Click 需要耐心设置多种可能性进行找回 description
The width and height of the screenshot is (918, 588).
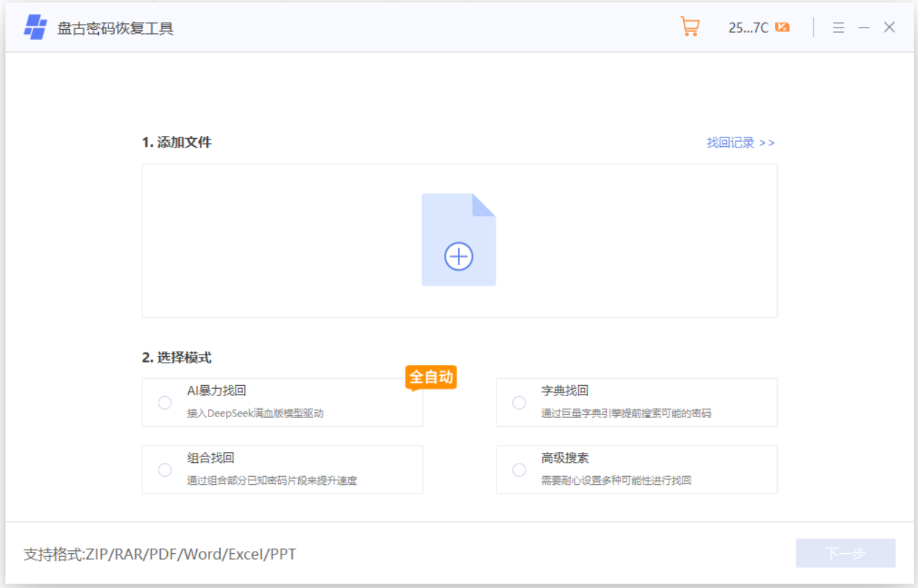click(x=616, y=480)
